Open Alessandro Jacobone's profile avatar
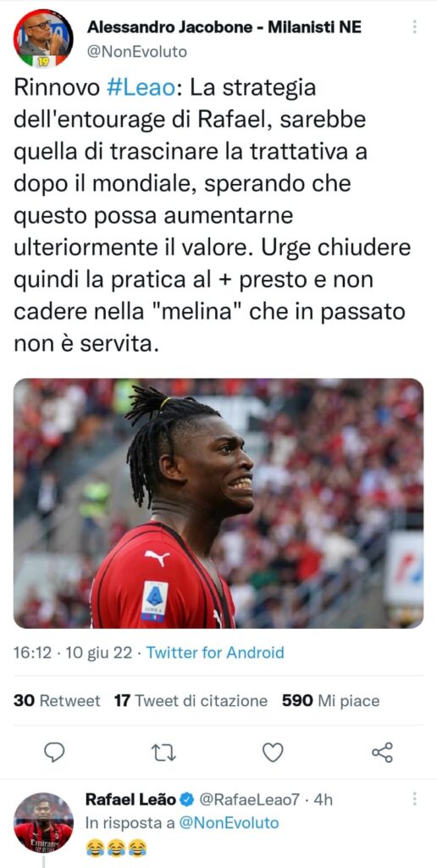 click(x=43, y=38)
